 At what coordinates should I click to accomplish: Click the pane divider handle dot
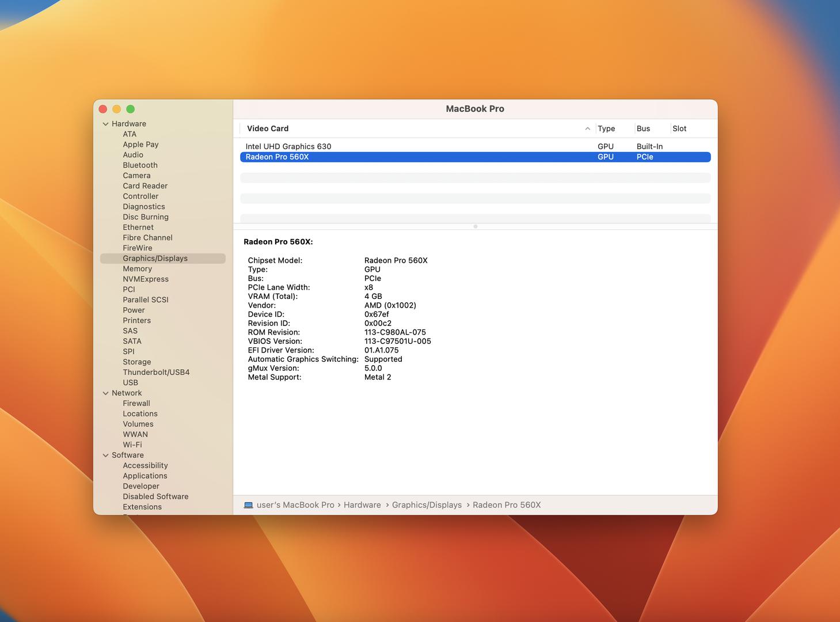(x=476, y=226)
